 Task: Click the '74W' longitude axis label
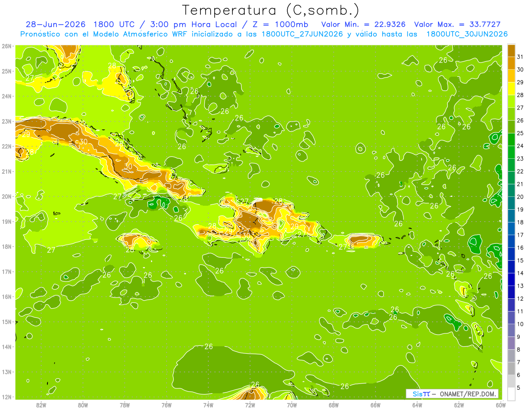point(208,404)
